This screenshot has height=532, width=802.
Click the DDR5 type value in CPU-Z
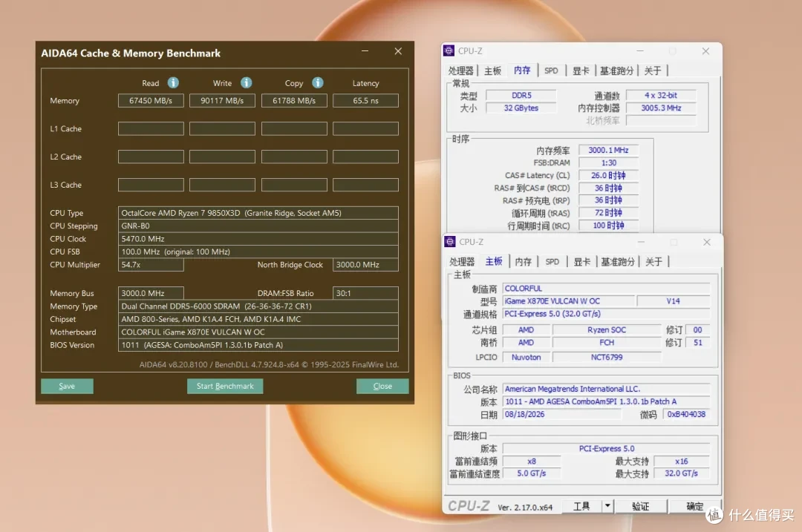[521, 96]
